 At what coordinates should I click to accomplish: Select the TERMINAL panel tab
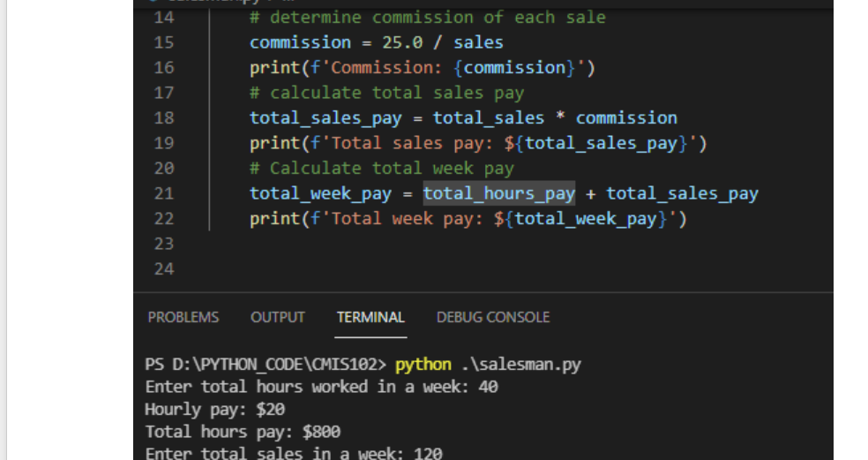coord(370,317)
